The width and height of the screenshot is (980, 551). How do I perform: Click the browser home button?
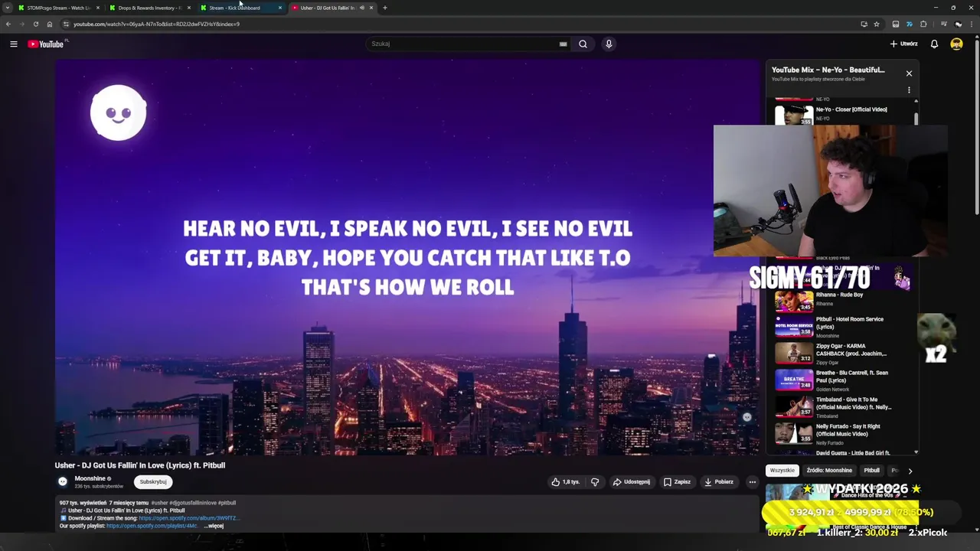click(50, 24)
